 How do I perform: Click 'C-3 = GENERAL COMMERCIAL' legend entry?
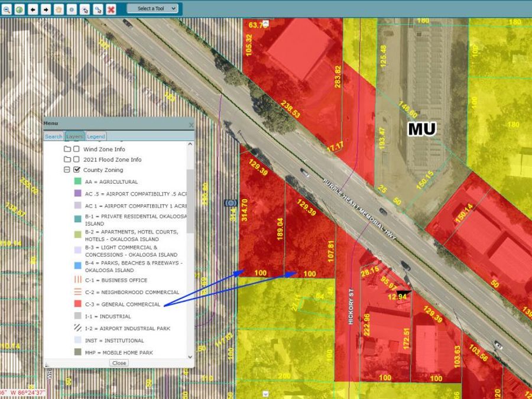122,304
